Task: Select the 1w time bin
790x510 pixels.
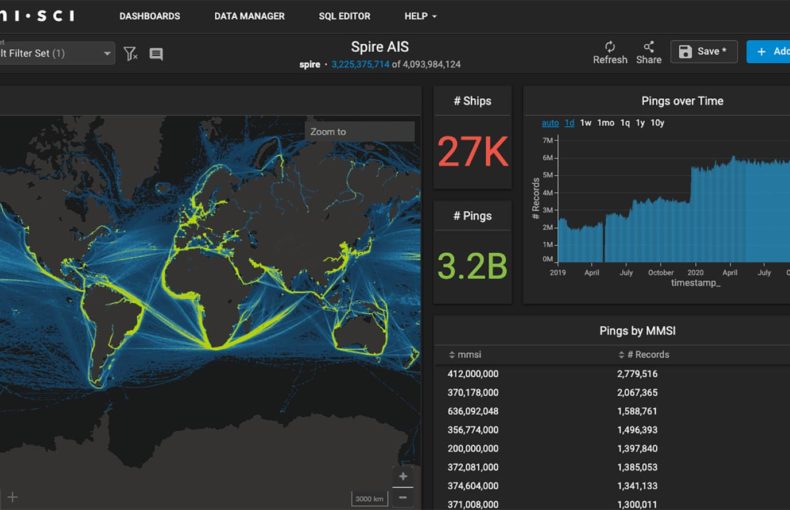Action: 585,123
